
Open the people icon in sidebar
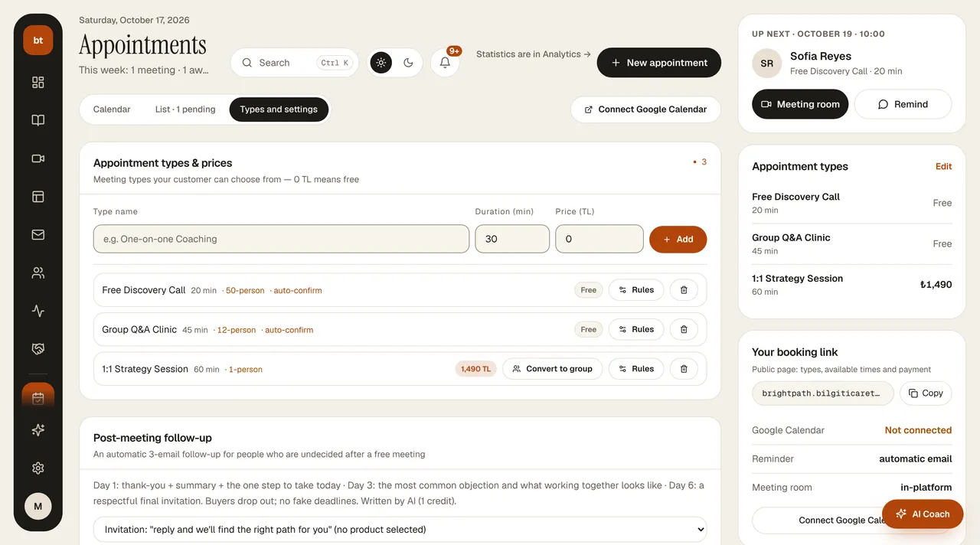coord(38,272)
